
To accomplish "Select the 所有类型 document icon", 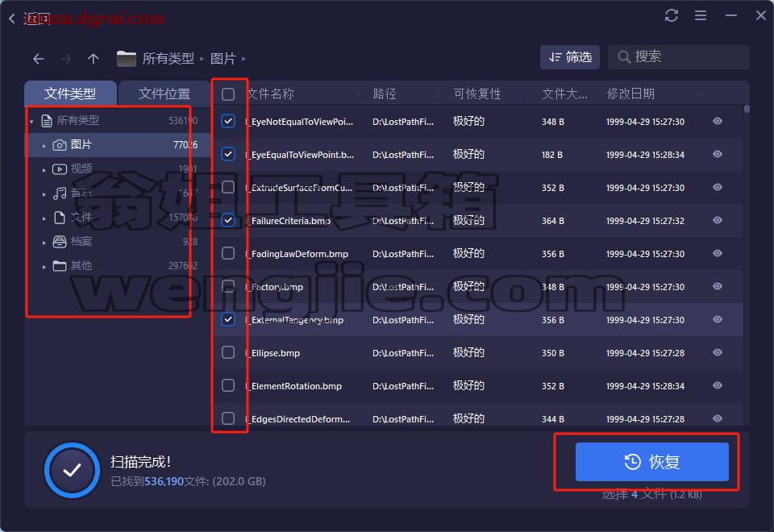I will tap(47, 120).
